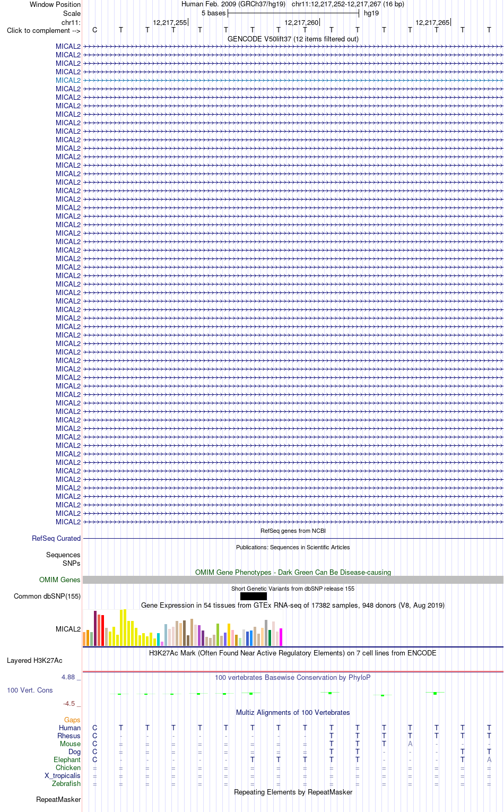Click the 'X_tropicalis' alignment row label
This screenshot has height=812, width=504.
[63, 775]
